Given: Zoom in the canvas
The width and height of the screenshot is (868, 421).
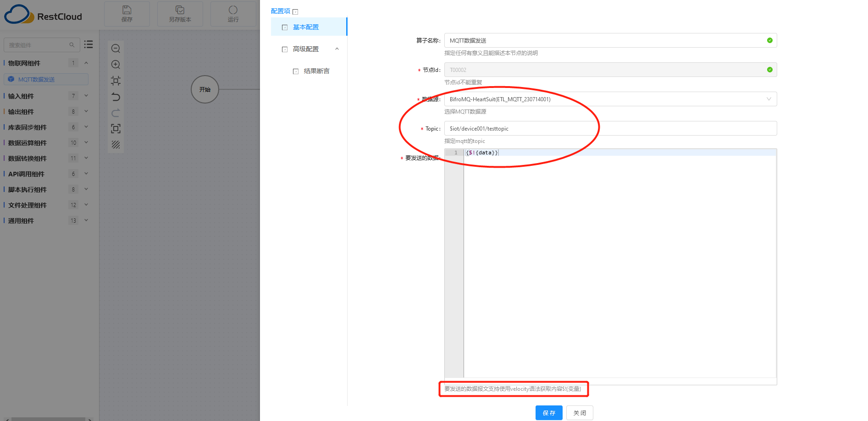Looking at the screenshot, I should (x=116, y=65).
